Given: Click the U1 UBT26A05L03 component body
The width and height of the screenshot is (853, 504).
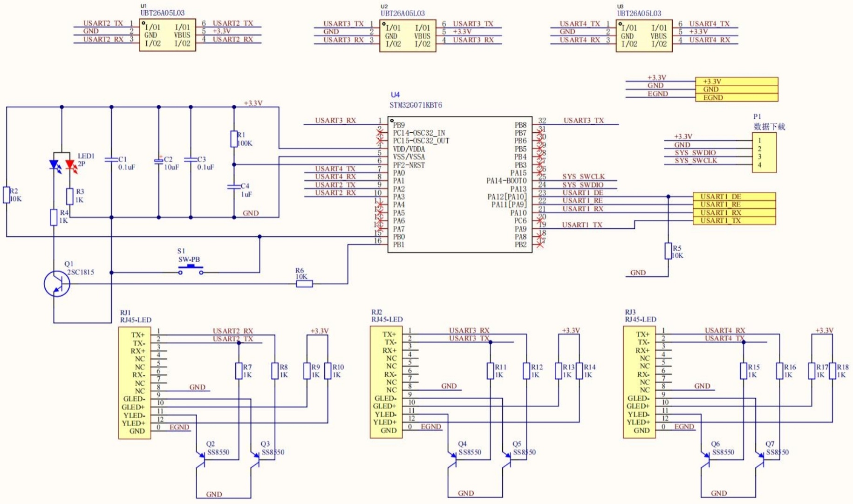Looking at the screenshot, I should point(167,35).
